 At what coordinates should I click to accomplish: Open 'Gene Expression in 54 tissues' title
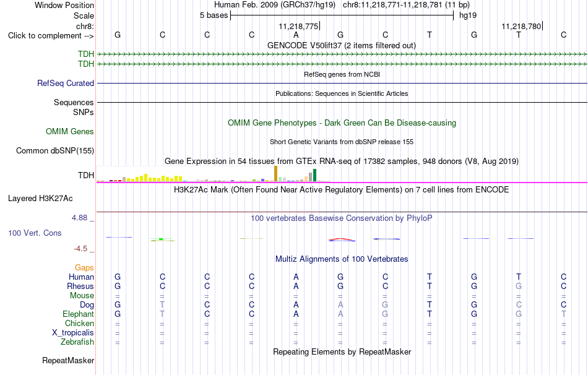click(x=342, y=162)
